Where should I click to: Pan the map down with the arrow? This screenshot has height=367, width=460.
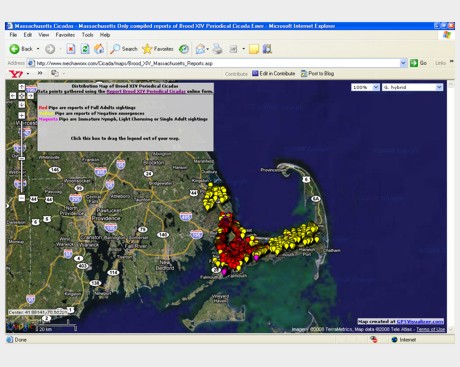click(x=21, y=104)
